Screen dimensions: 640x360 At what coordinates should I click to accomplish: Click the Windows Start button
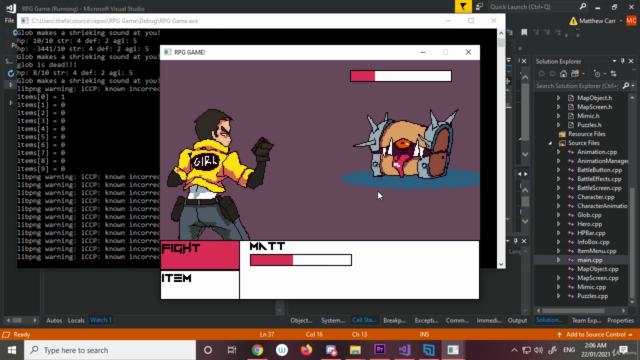(x=12, y=350)
